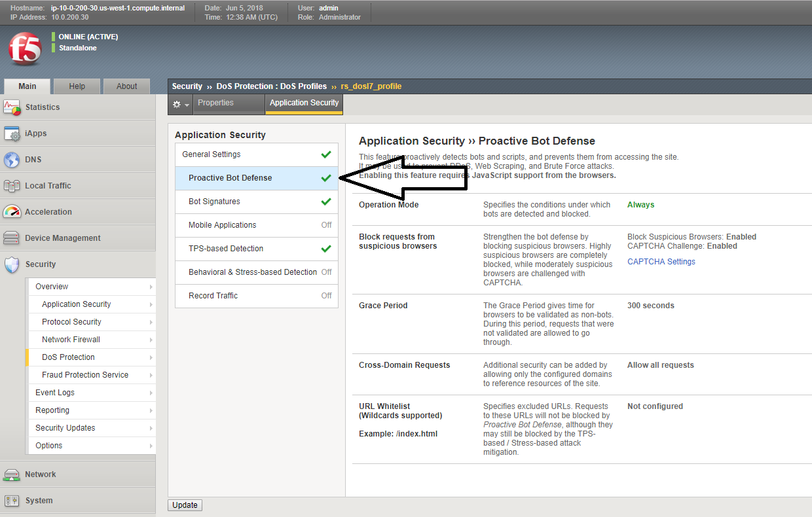Expand the Options submenu arrow
Screen dimensions: 812x517
151,446
